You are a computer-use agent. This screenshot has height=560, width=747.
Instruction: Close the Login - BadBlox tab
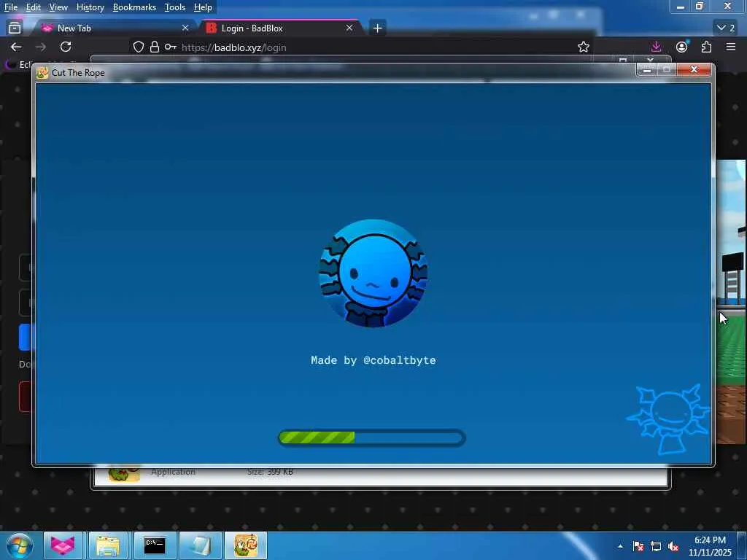pyautogui.click(x=349, y=28)
